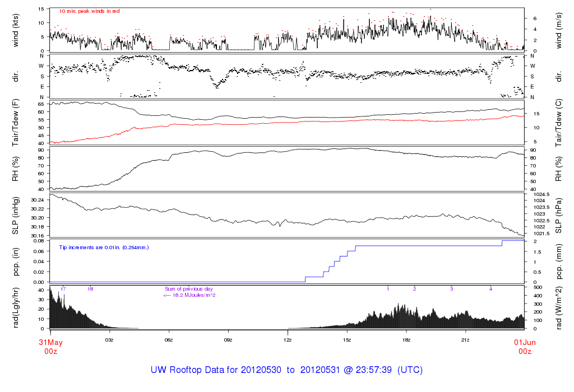This screenshot has height=392, width=574.
Task: Click the '65' temperature tick value
Action: (x=41, y=104)
